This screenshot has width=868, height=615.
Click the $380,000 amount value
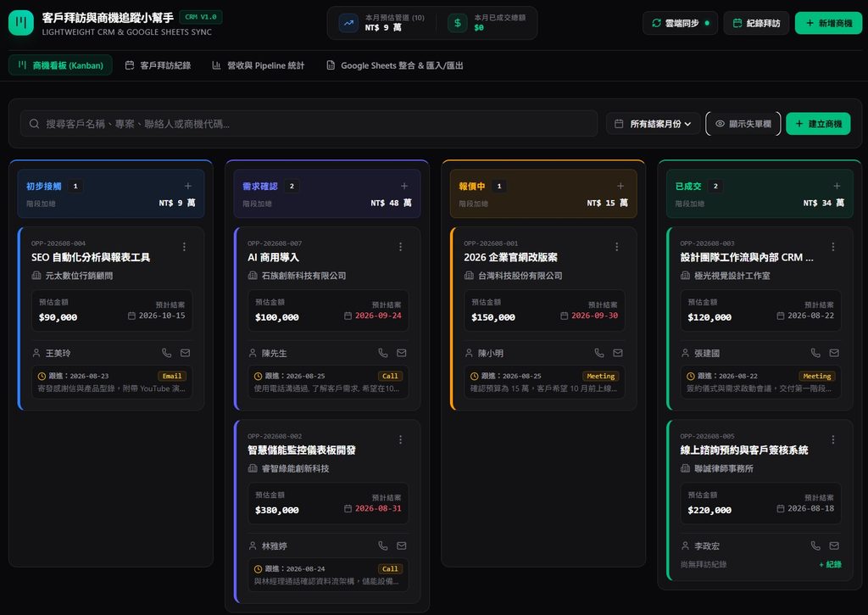pos(277,511)
